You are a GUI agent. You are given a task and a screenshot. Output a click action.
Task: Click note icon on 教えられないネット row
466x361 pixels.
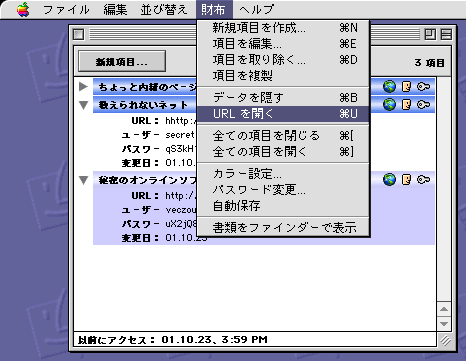pos(406,105)
